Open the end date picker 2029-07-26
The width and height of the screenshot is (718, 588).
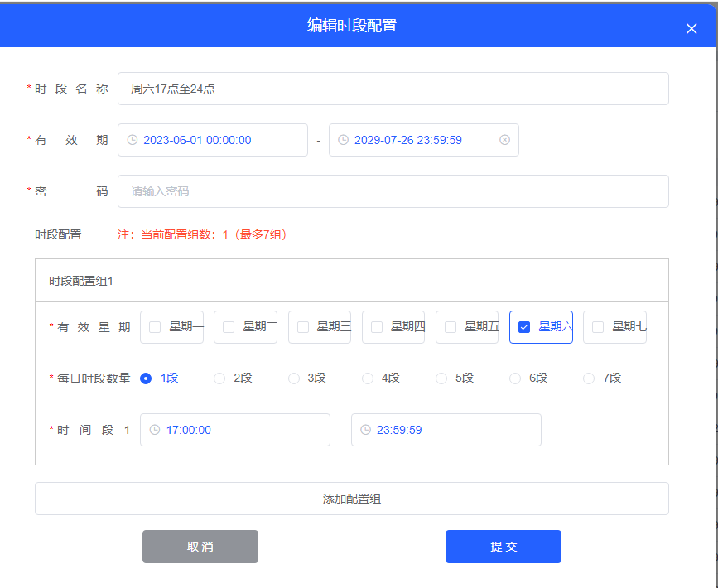click(x=414, y=140)
